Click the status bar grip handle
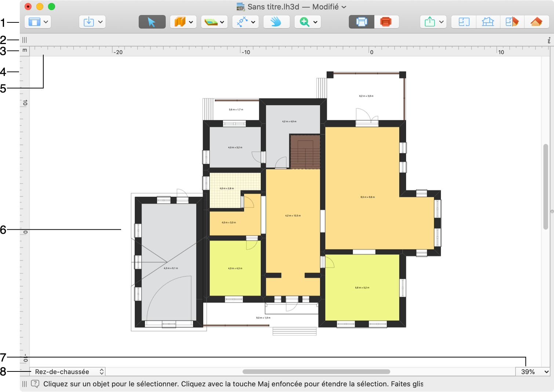The width and height of the screenshot is (554, 392). coord(25,384)
